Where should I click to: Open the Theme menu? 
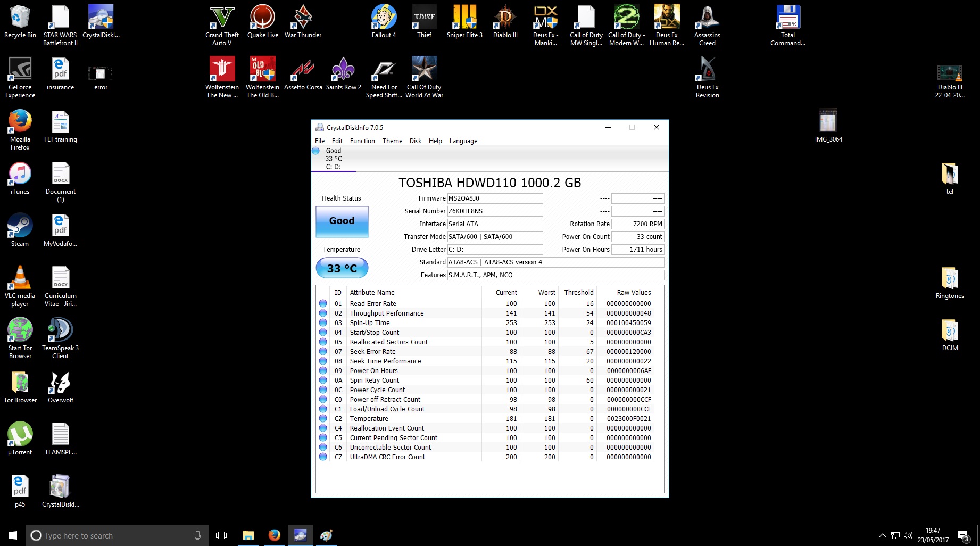392,141
